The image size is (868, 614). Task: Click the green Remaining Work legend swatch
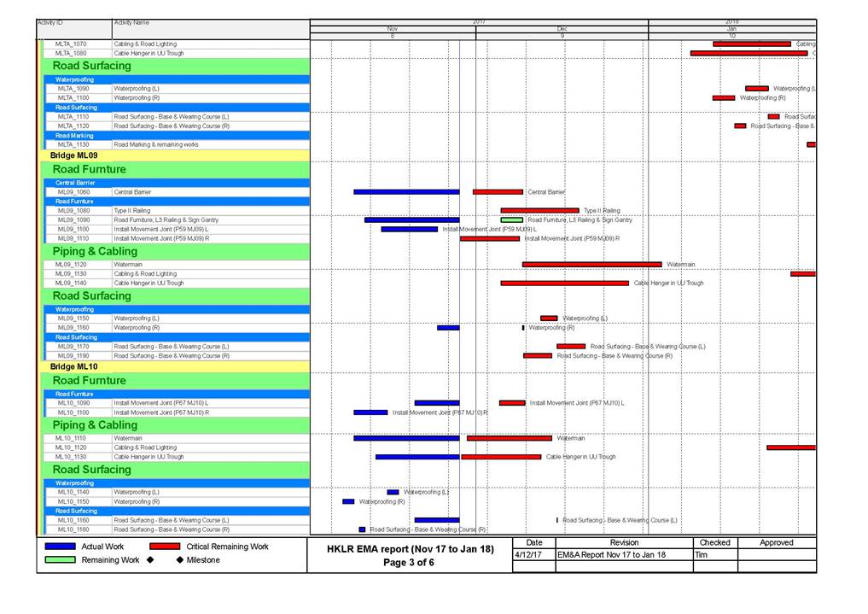pos(61,559)
